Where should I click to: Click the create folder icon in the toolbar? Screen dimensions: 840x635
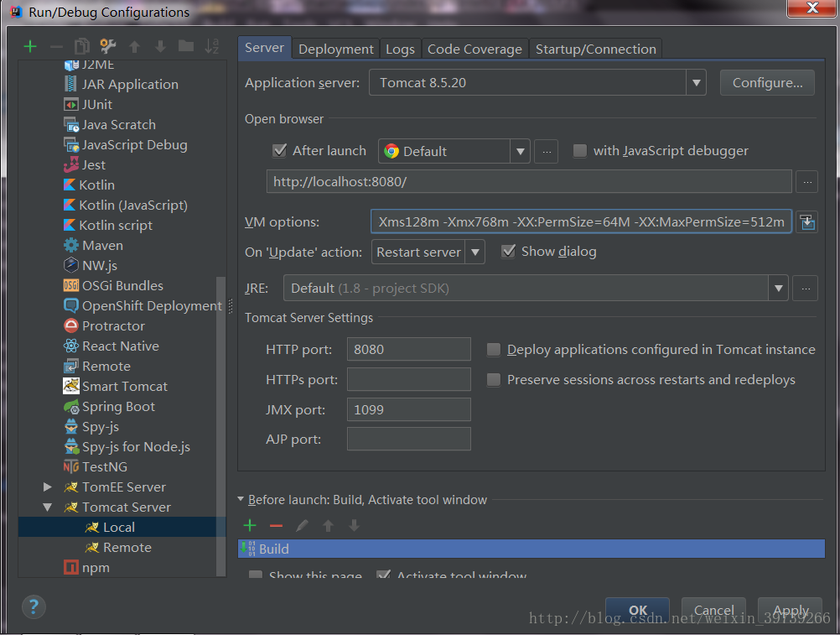[x=186, y=46]
